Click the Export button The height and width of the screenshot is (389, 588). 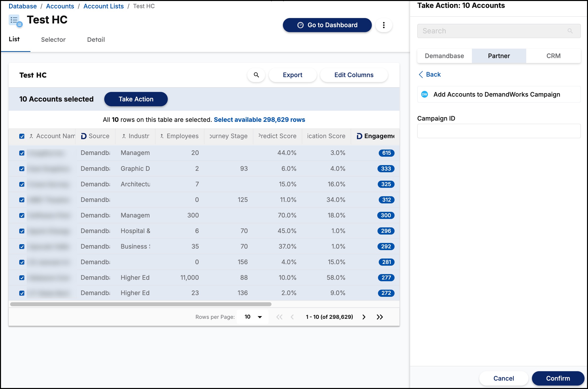(x=293, y=75)
